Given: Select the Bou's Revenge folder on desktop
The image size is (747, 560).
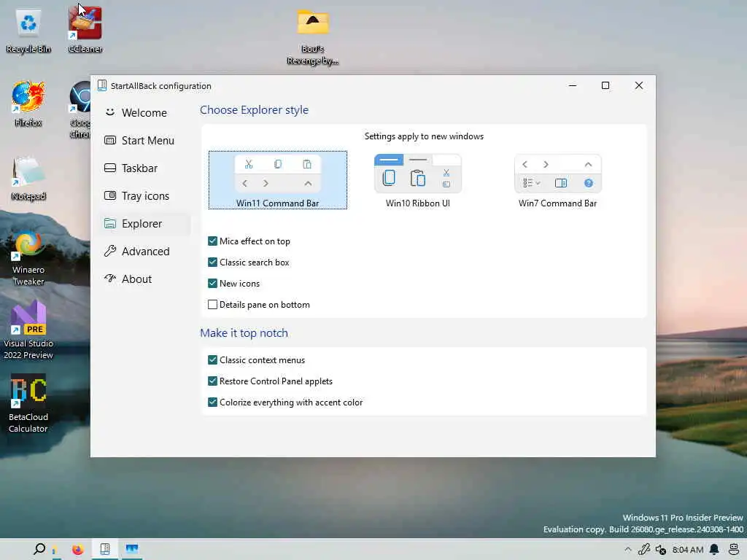Looking at the screenshot, I should (313, 37).
